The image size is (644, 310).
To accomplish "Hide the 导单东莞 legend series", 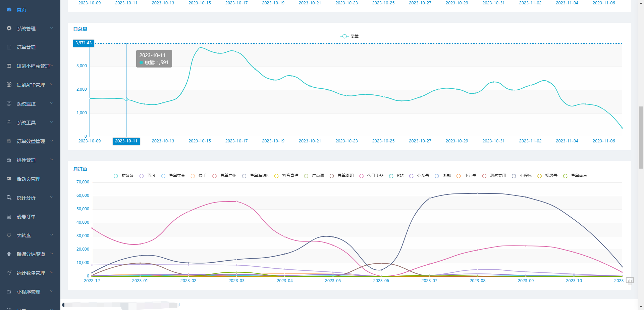I will pyautogui.click(x=172, y=176).
